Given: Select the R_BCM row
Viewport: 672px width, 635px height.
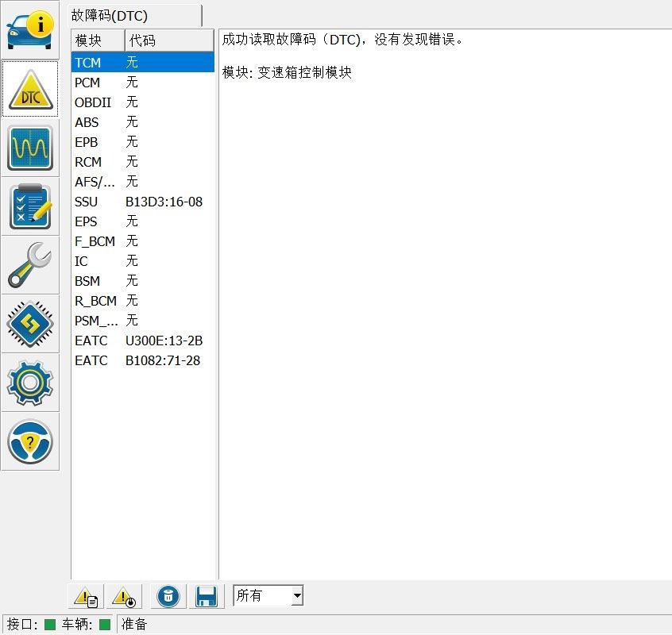Looking at the screenshot, I should [x=143, y=301].
